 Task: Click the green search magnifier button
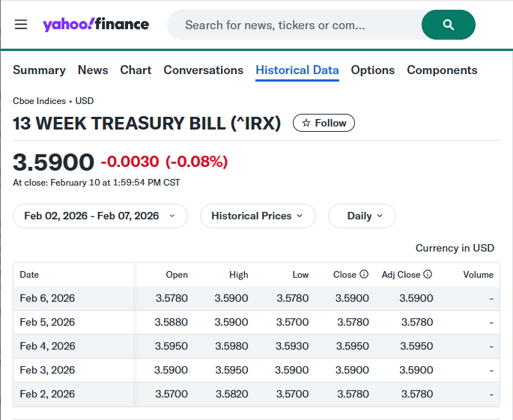click(448, 25)
